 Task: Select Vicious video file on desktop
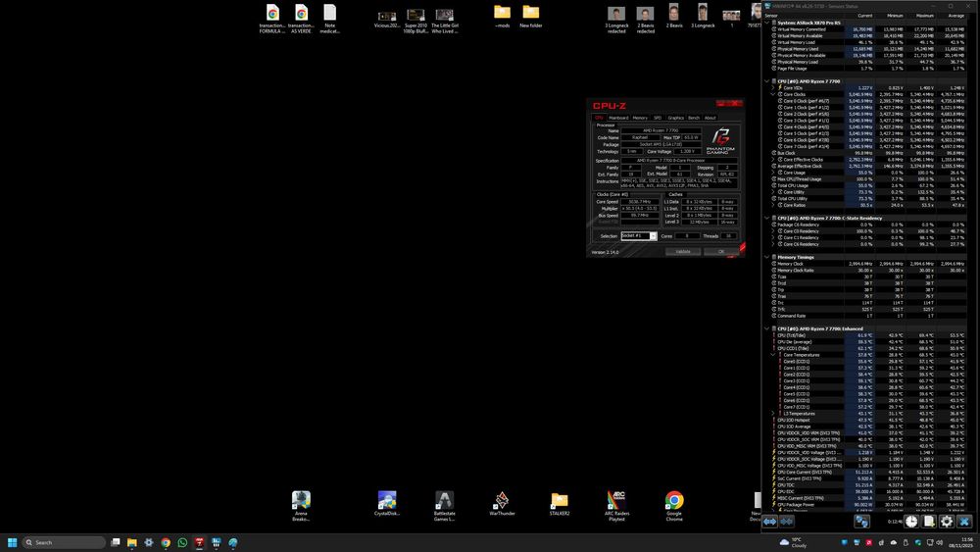click(x=387, y=18)
